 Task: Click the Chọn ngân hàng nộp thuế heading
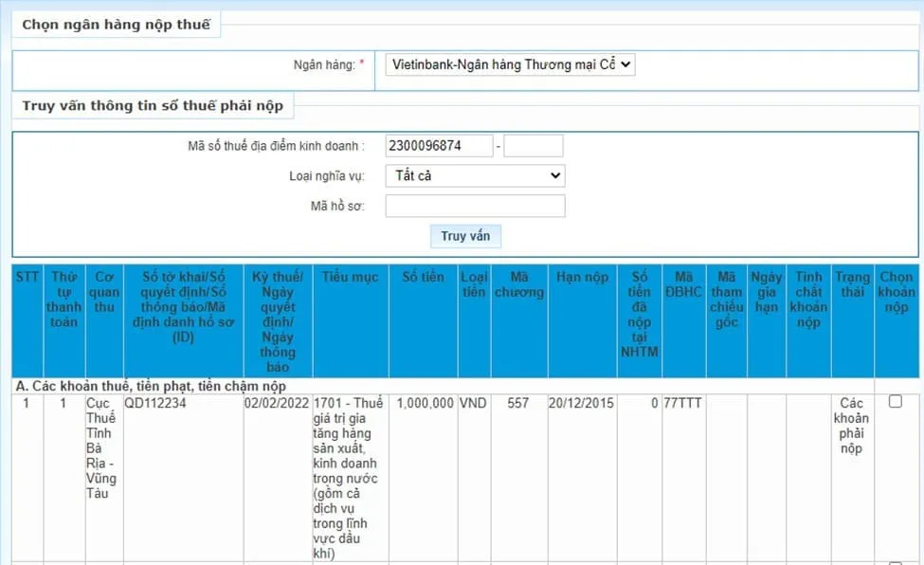click(116, 25)
